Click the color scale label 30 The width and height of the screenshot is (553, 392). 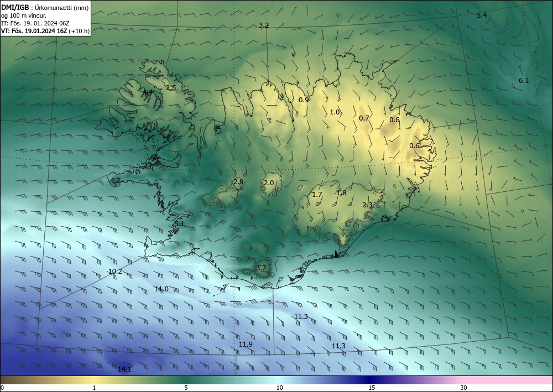tap(464, 388)
